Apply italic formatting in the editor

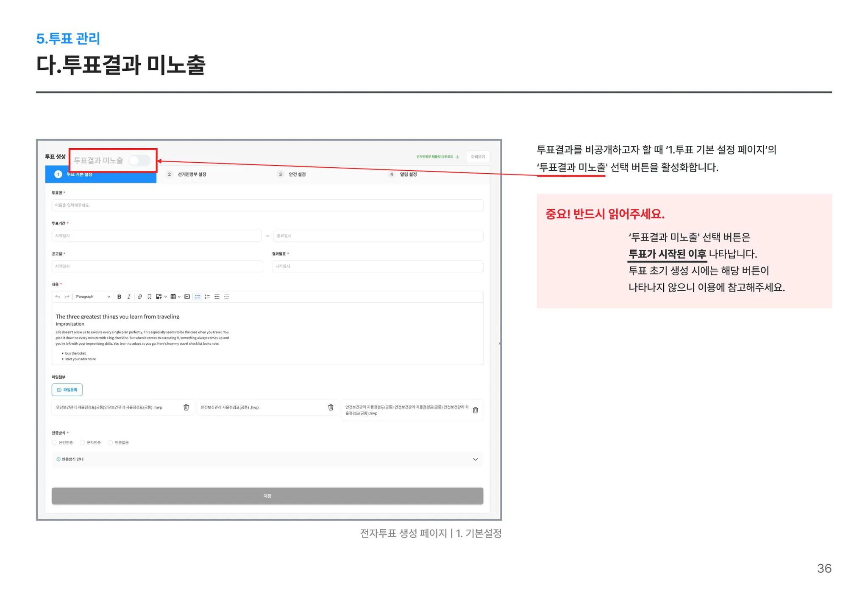[x=129, y=297]
